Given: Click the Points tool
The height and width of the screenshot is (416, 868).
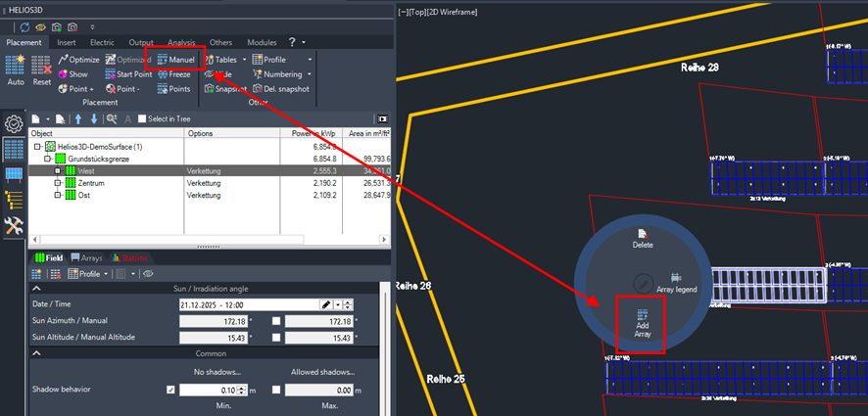Looking at the screenshot, I should point(173,88).
